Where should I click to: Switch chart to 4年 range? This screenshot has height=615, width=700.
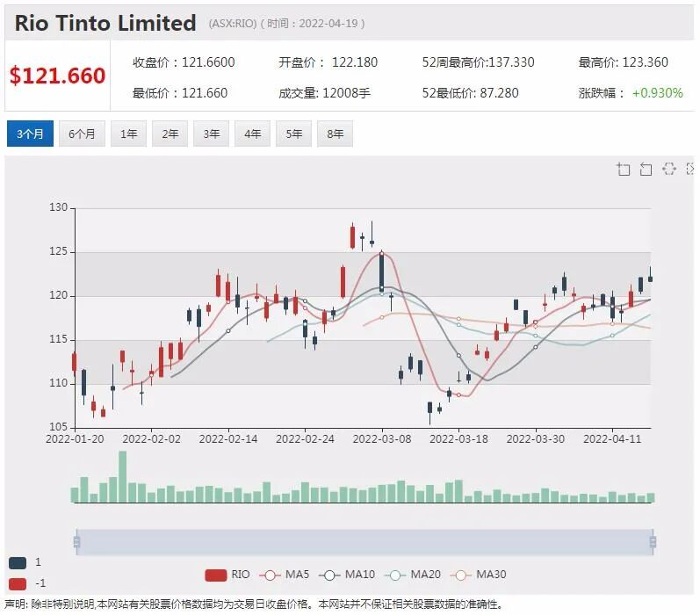point(252,134)
